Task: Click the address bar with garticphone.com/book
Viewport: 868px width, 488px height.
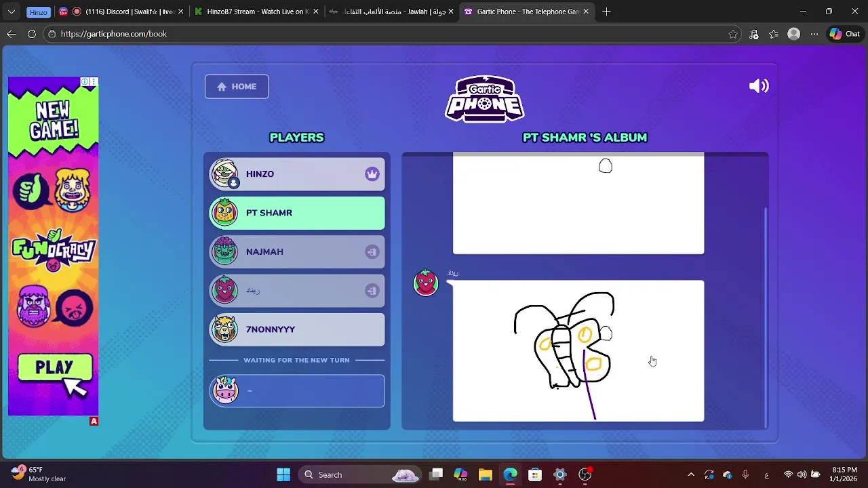Action: (x=392, y=34)
